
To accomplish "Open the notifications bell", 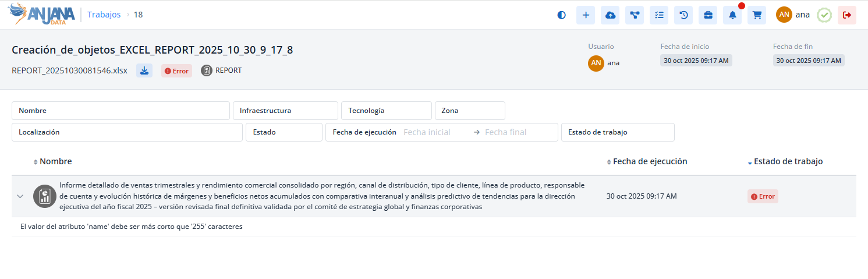I will tap(732, 15).
